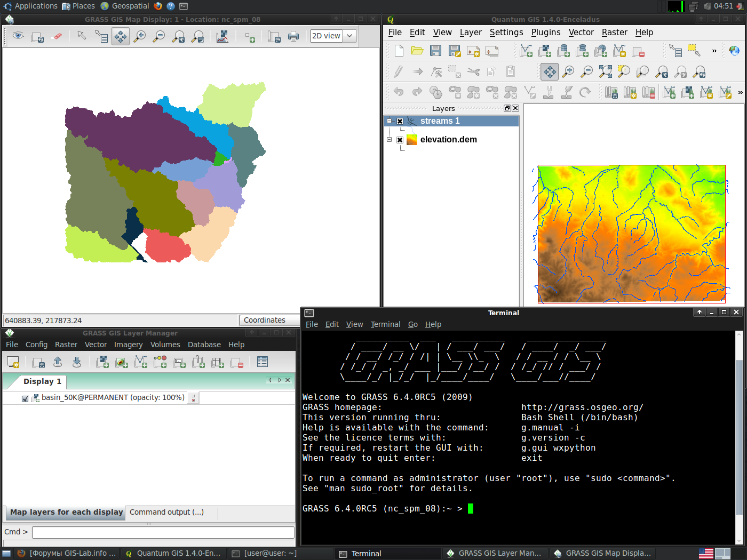Toggle visibility of the streams 1 layer
747x560 pixels.
(x=400, y=121)
